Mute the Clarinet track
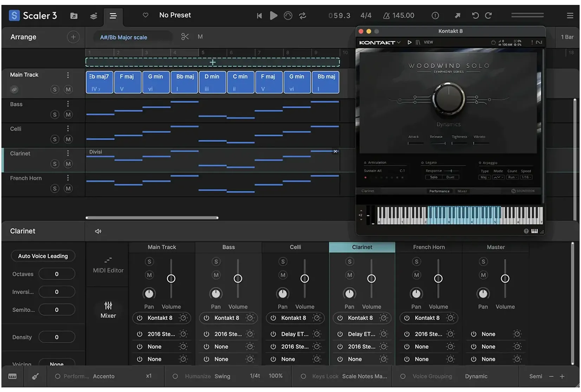The image size is (581, 392). [x=68, y=164]
